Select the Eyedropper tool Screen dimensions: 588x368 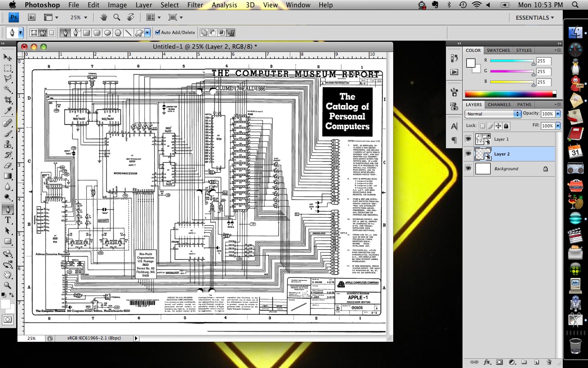(8, 110)
